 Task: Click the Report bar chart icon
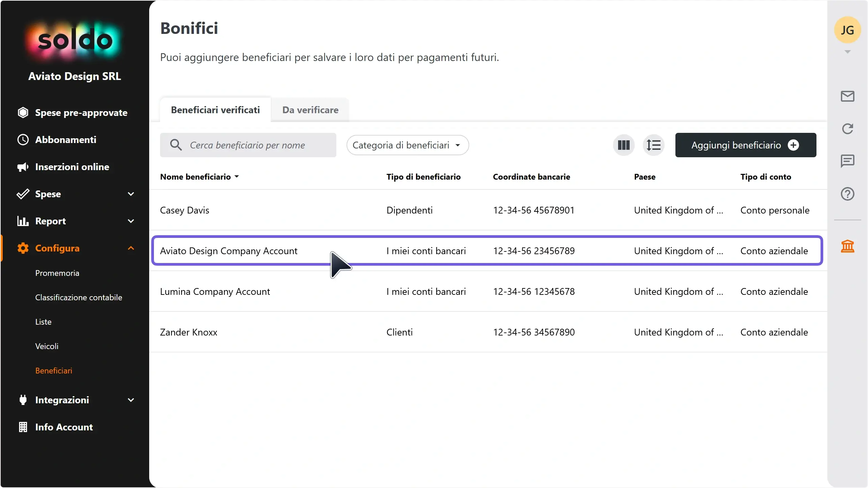point(23,221)
